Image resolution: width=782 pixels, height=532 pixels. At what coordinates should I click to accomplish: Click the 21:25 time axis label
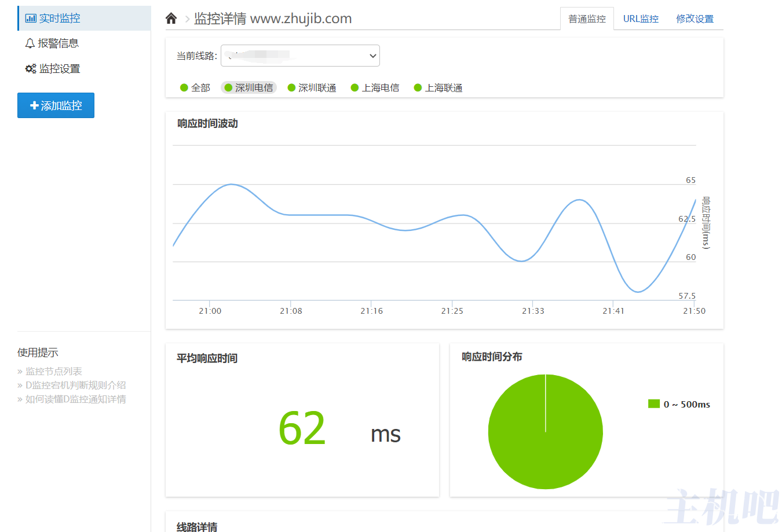(452, 311)
